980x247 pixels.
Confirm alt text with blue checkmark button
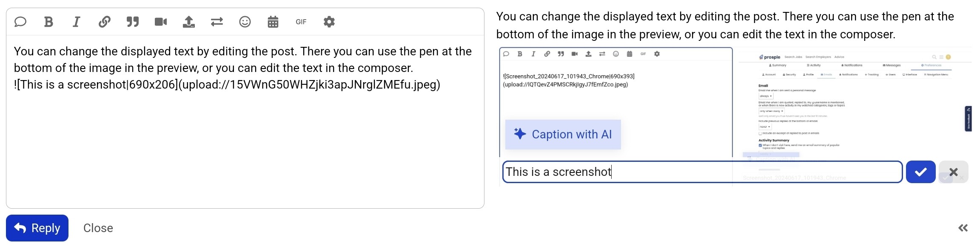click(x=921, y=172)
